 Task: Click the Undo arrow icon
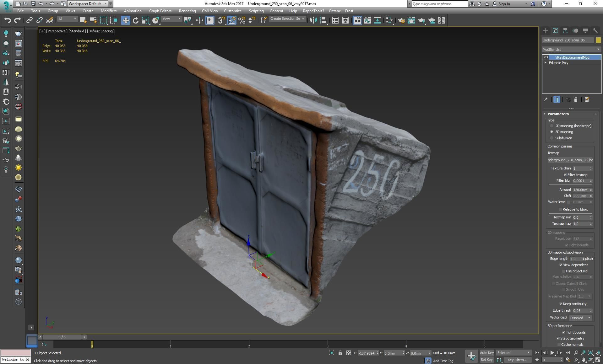[x=8, y=20]
